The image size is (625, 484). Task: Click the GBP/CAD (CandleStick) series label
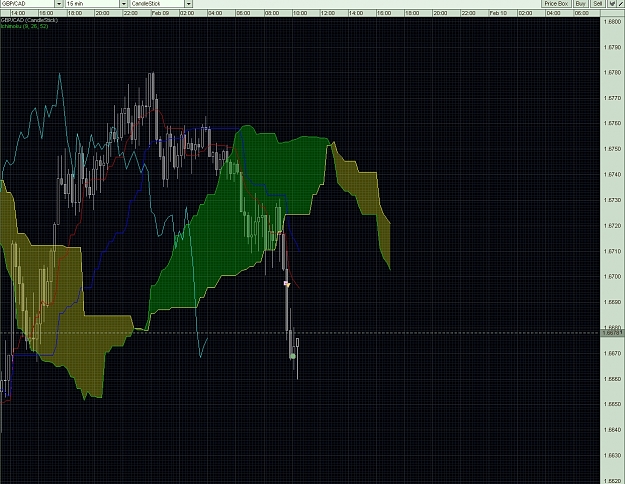click(x=29, y=20)
